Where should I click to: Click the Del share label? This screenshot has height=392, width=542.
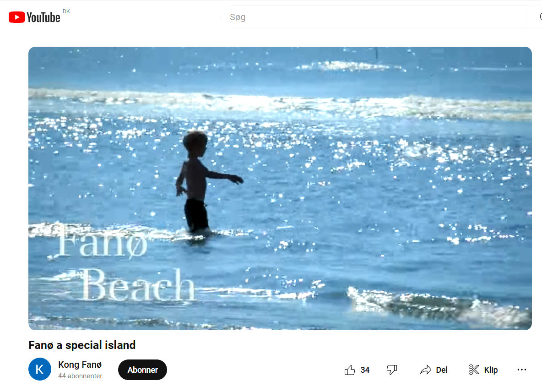point(442,370)
